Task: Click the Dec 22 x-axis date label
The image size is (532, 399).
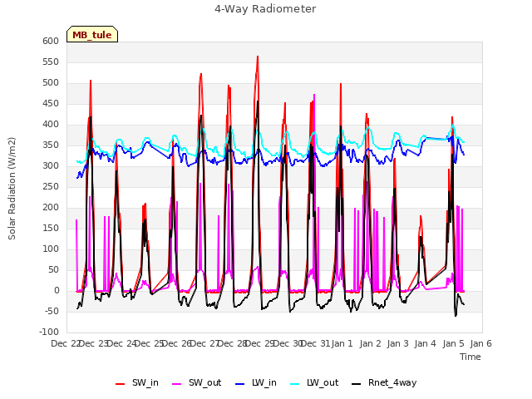Action: pos(66,343)
